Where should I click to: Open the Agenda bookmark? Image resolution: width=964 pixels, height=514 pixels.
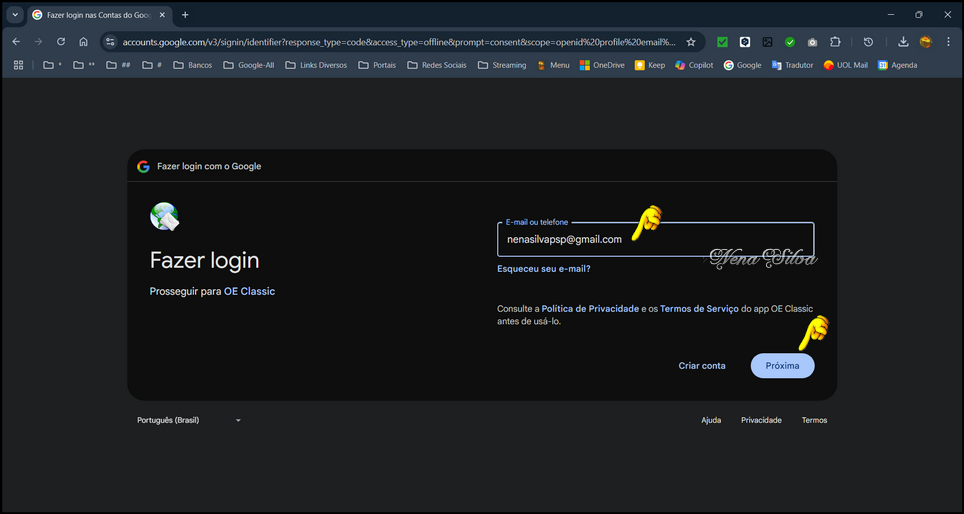(x=898, y=65)
